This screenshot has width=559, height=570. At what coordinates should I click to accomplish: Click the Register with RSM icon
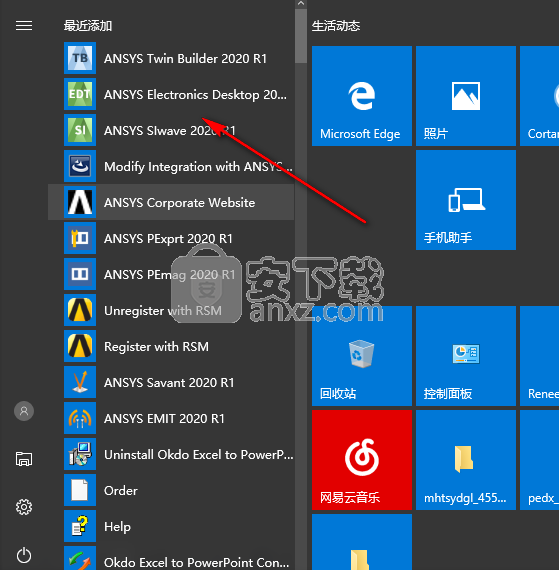(x=80, y=346)
